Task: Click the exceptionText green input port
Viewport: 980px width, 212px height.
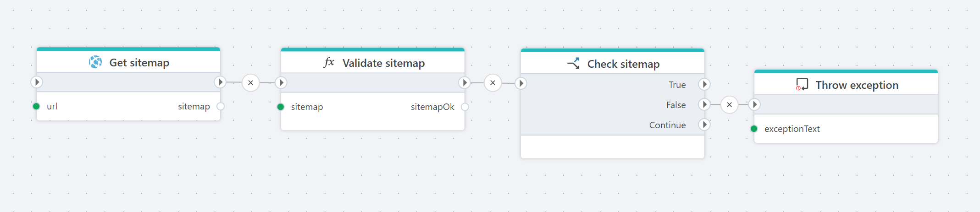Action: pos(754,129)
